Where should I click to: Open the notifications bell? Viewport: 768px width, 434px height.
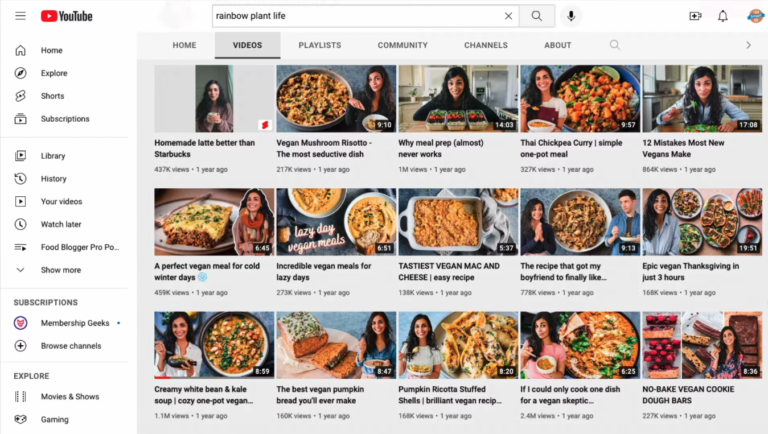click(x=723, y=16)
